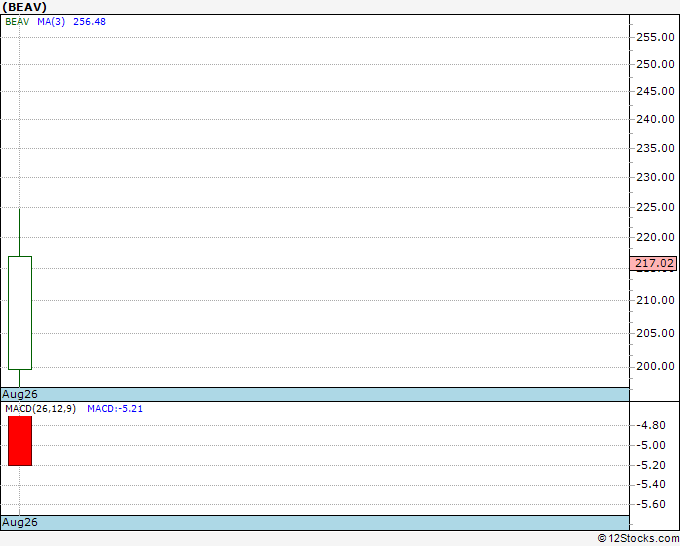Click the 225.00 price axis label
Viewport: 680px width, 546px height.
click(x=655, y=207)
